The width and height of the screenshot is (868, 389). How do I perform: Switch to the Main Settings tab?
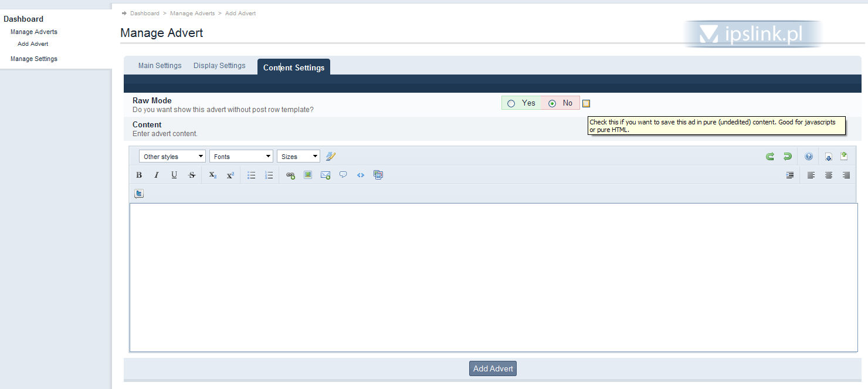pos(160,66)
